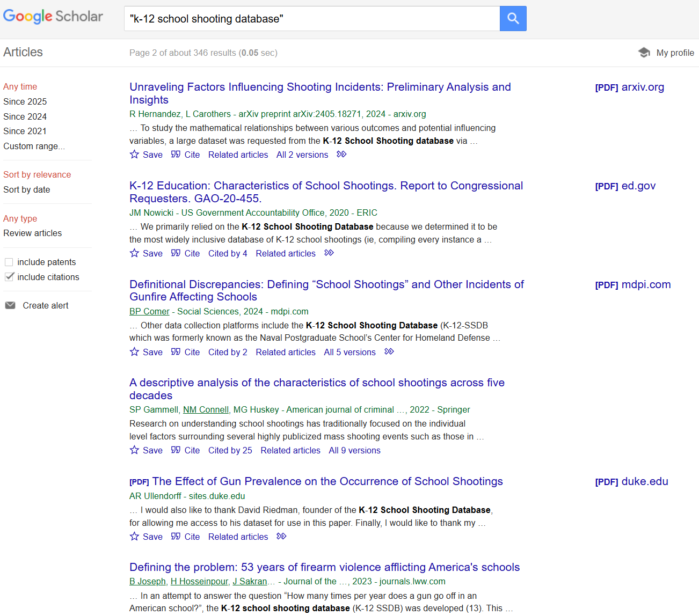The width and height of the screenshot is (699, 616).
Task: Open Defining the problem: 53 years title
Action: [325, 567]
